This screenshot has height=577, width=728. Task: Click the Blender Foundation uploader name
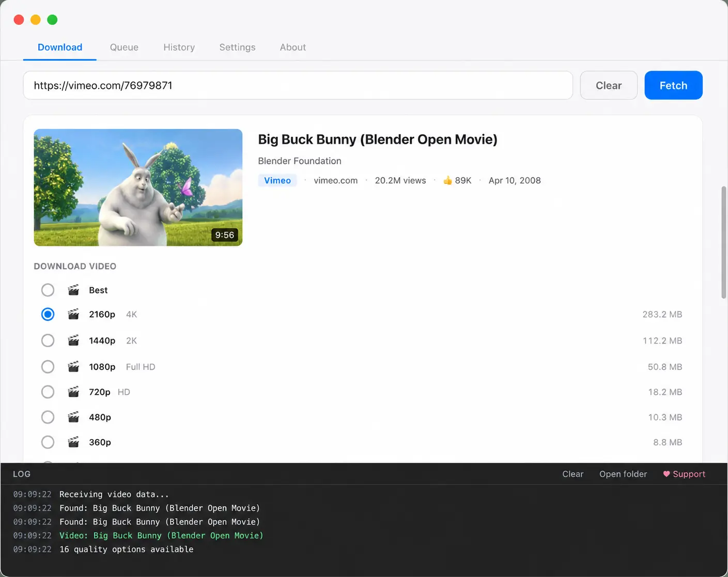[300, 161]
